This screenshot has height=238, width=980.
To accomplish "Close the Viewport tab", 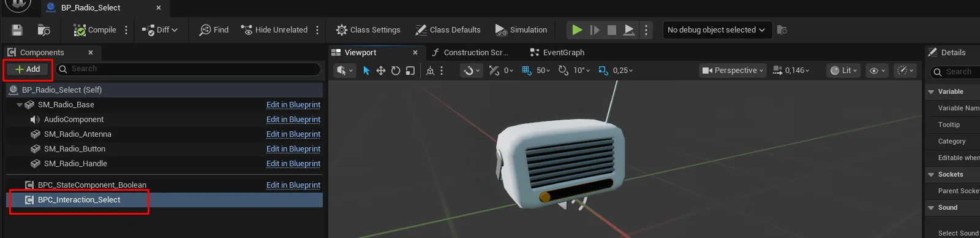I will point(415,53).
